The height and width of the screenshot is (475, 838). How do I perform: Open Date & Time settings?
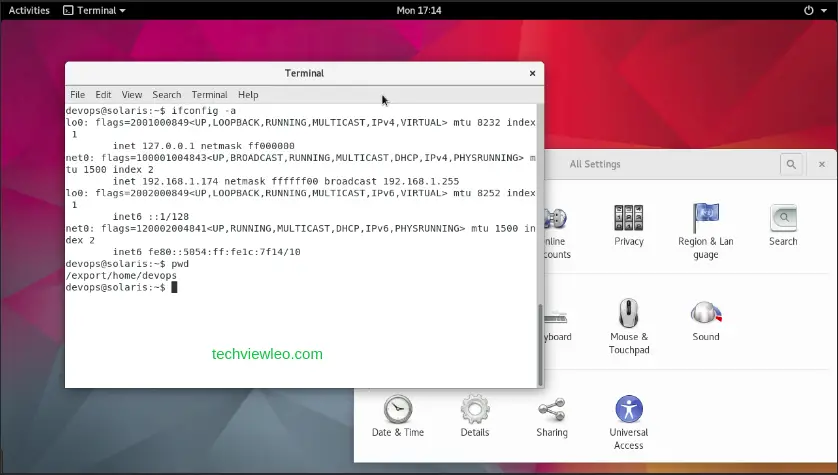coord(398,416)
